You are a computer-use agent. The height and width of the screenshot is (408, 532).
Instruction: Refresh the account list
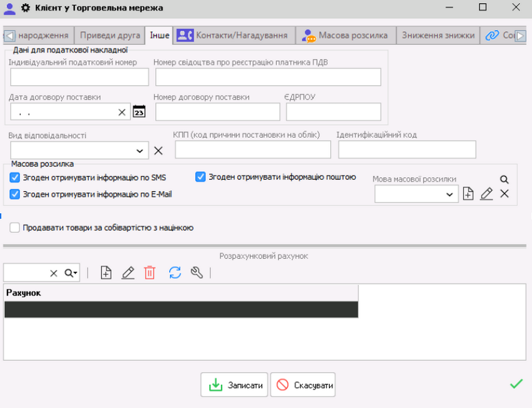pos(175,273)
